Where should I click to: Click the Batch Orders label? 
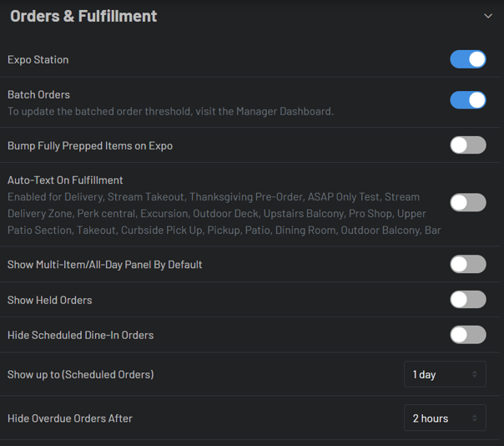tap(39, 94)
